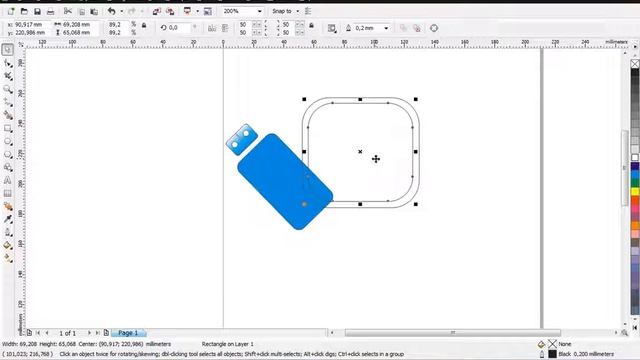Screen dimensions: 640x360
Task: Open the Options icon next to Snap to
Action: [308, 11]
